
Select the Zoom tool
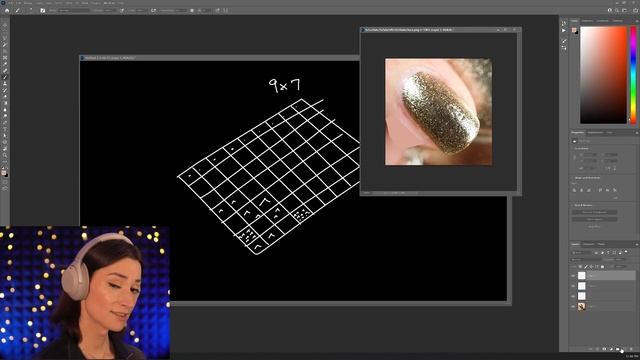tap(5, 156)
